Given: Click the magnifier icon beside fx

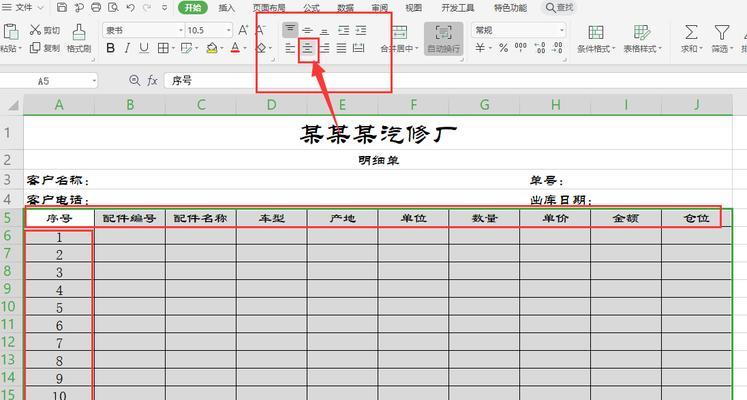Looking at the screenshot, I should [x=135, y=80].
